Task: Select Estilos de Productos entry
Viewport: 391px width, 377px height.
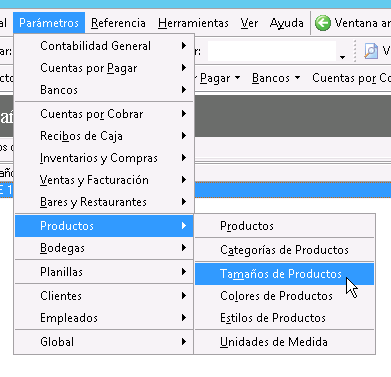Action: click(284, 318)
